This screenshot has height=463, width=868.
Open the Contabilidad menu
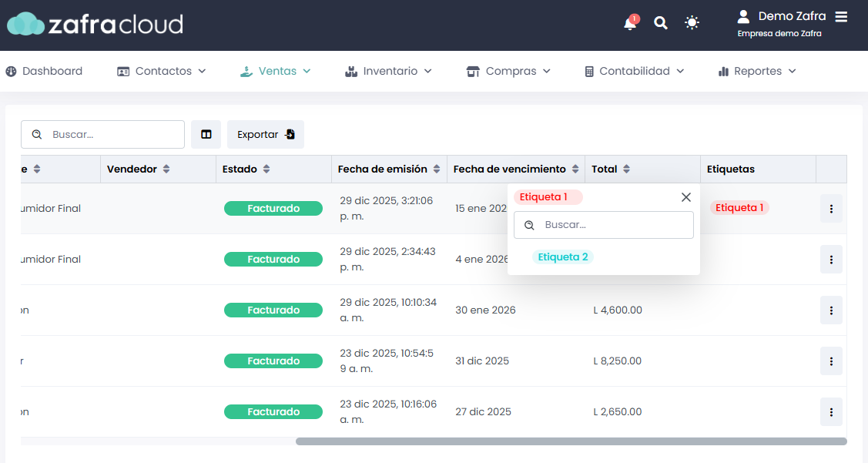point(635,71)
